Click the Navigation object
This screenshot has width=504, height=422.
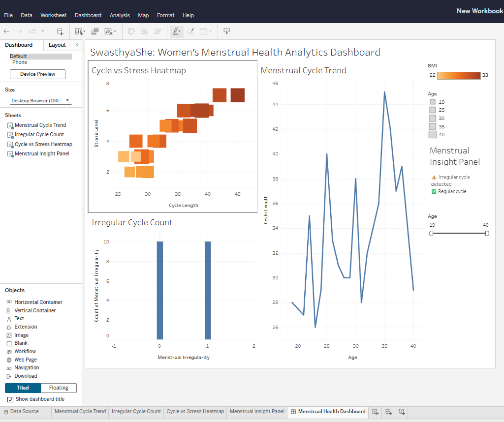(27, 368)
